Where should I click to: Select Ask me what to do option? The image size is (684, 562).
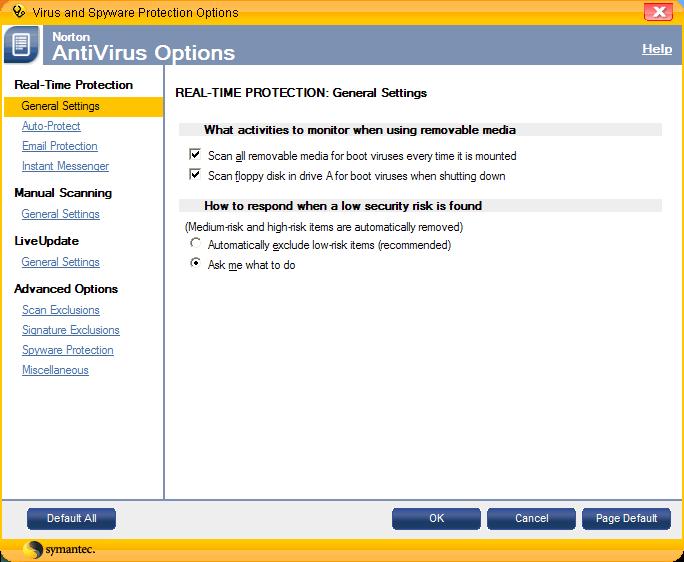pos(195,263)
